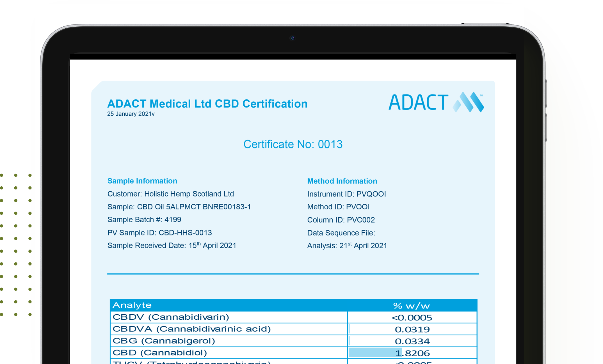The width and height of the screenshot is (603, 364).
Task: Click 'Sample Received Date: 15th April 2021'
Action: 172,245
